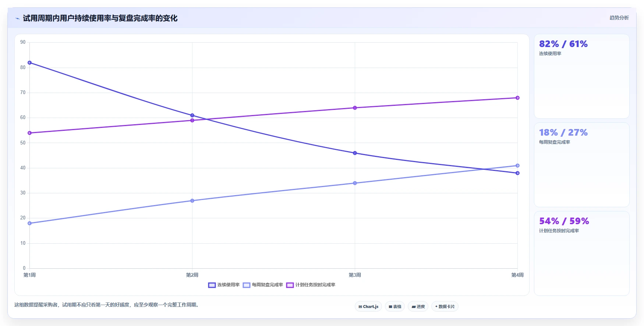Click the 每周复盘完成率 point at 第4周 (41)
Screen dimensions: 644x326
pos(517,165)
